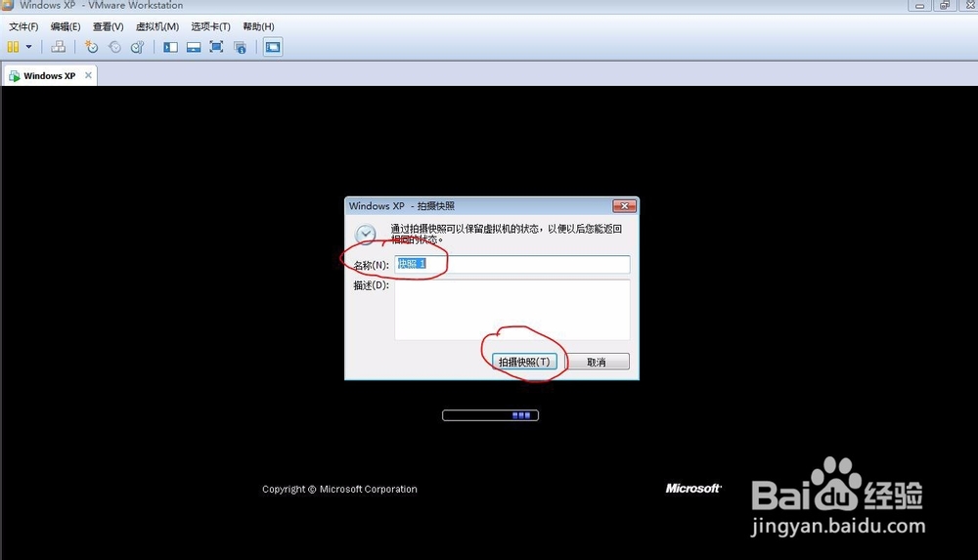
Task: Minimize the VMware Workstation window
Action: pyautogui.click(x=919, y=5)
